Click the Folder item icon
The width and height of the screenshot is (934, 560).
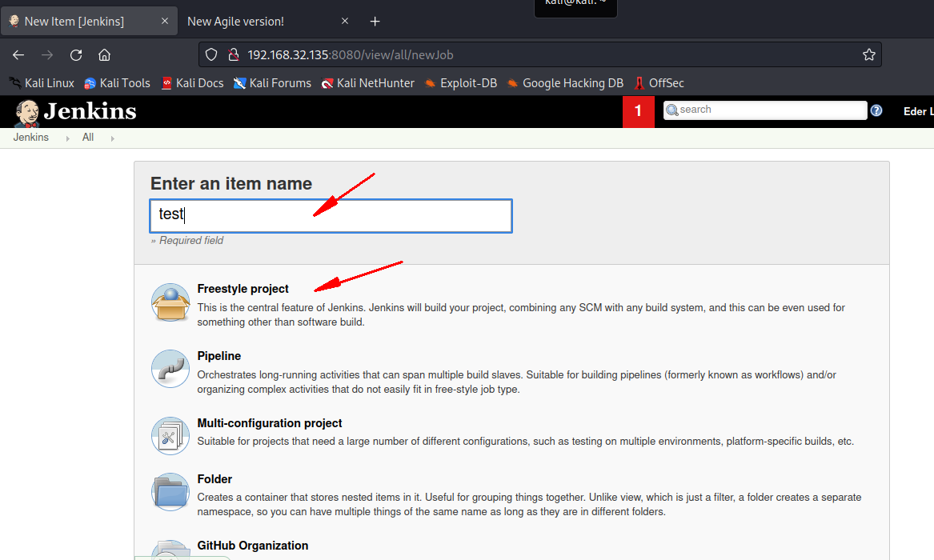click(x=170, y=492)
